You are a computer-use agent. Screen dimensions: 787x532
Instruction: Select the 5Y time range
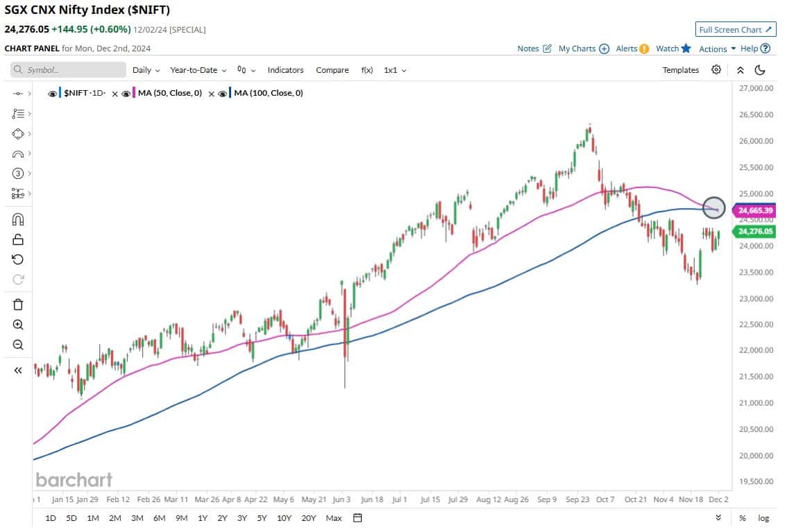(x=262, y=518)
